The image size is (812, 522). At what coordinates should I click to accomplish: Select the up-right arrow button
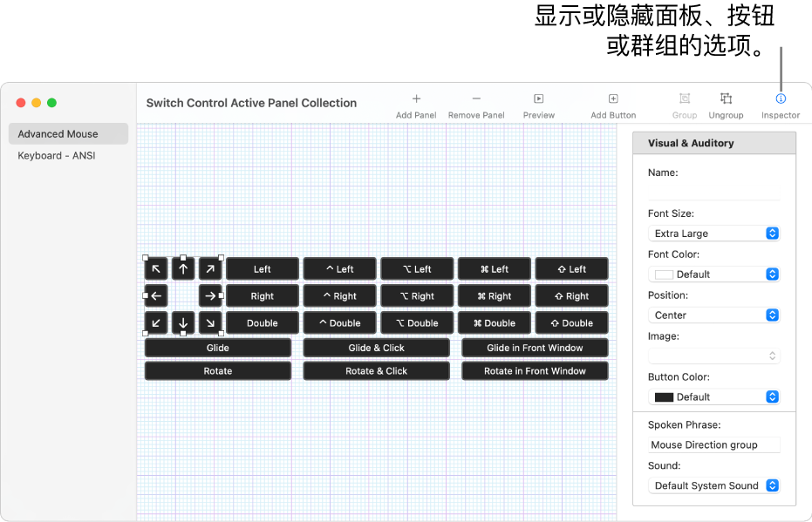tap(210, 269)
